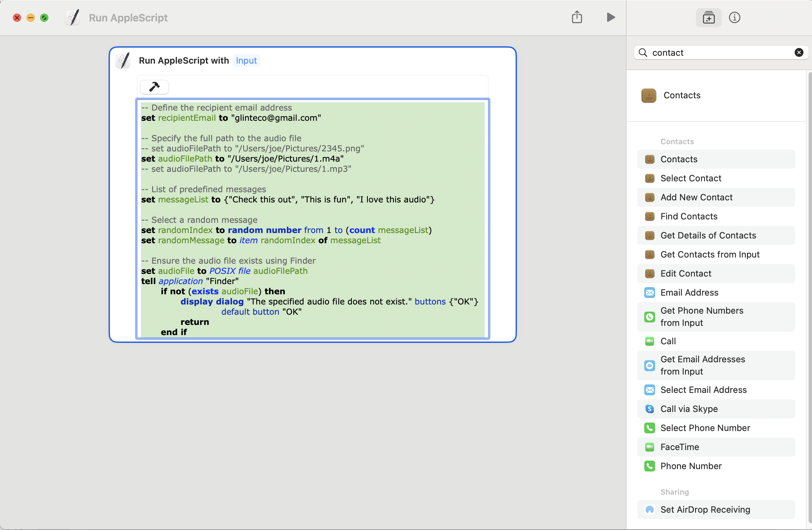Image resolution: width=812 pixels, height=530 pixels.
Task: Click the Run AppleScript title icon
Action: [x=73, y=17]
